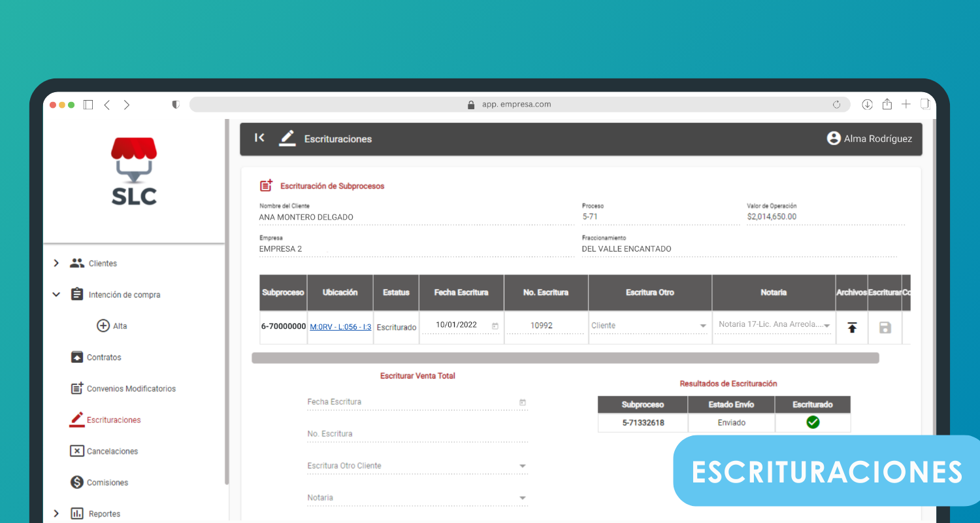Click the browser downloads icon
The width and height of the screenshot is (980, 523).
[x=867, y=105]
